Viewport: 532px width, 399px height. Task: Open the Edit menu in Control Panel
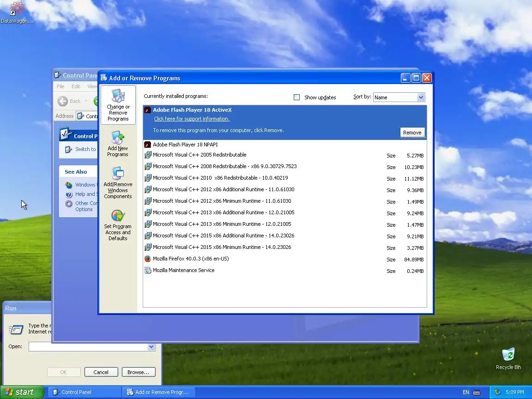pyautogui.click(x=76, y=86)
